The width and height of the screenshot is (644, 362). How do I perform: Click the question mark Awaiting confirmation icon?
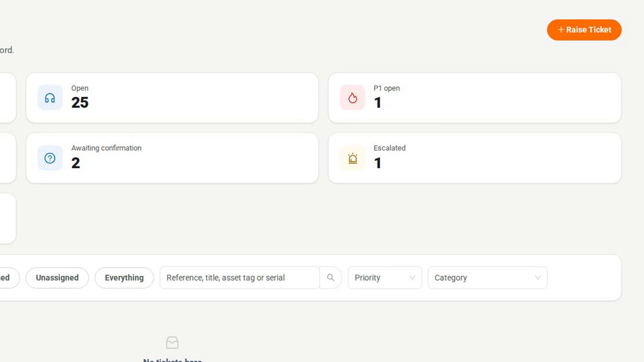click(x=50, y=158)
